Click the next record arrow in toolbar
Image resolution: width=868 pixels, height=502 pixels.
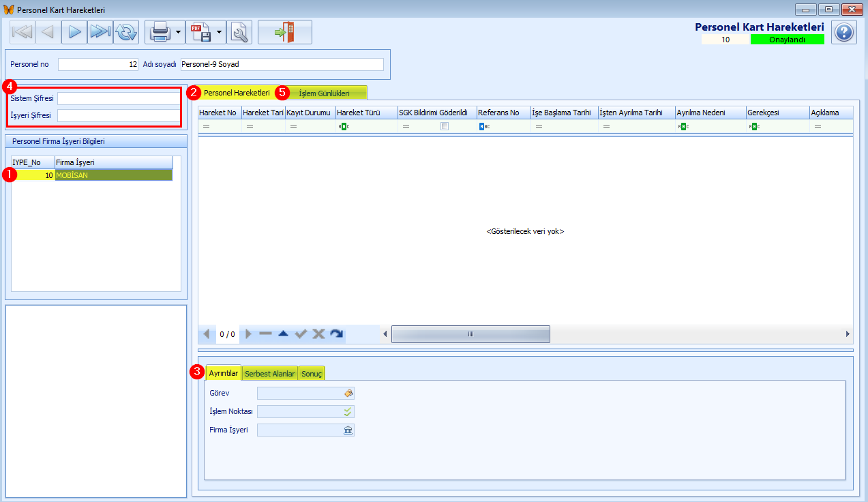point(74,32)
